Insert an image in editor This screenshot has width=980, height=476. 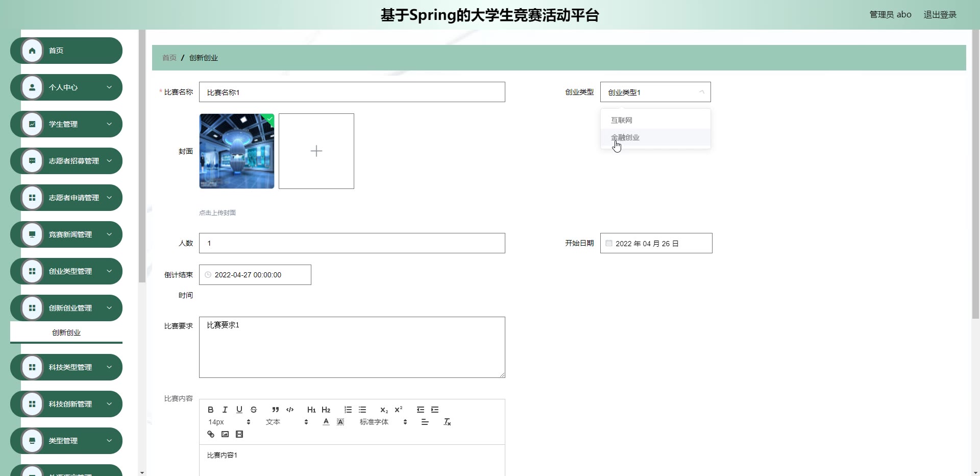pos(225,434)
